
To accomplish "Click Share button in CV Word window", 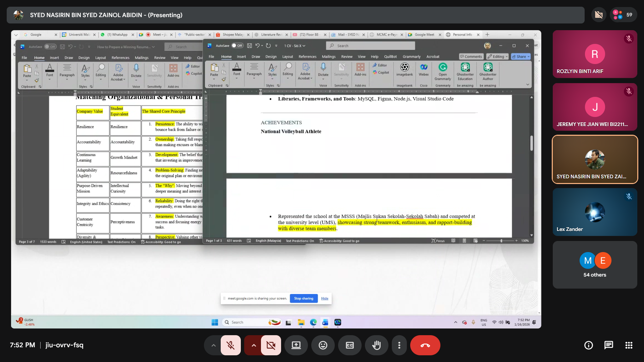I will [x=521, y=57].
